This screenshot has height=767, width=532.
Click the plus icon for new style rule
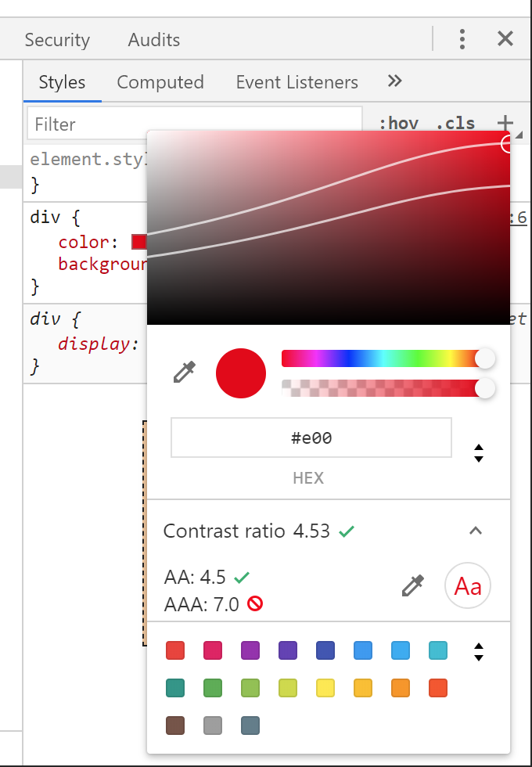[505, 123]
